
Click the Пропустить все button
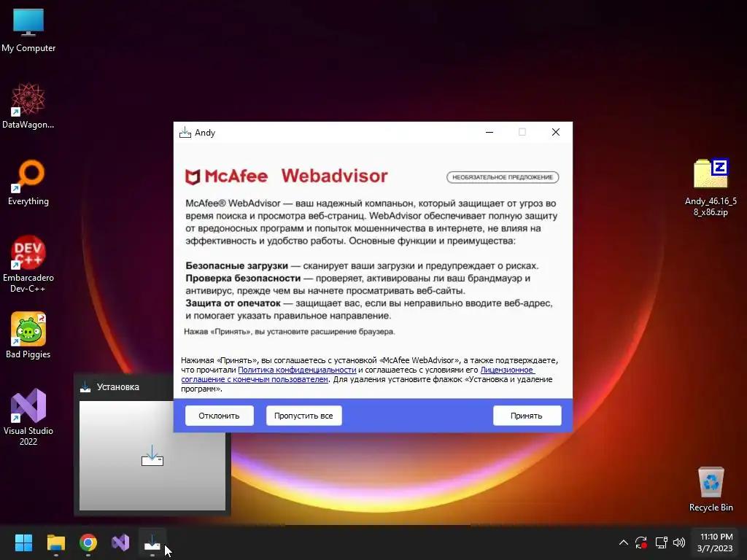click(303, 416)
